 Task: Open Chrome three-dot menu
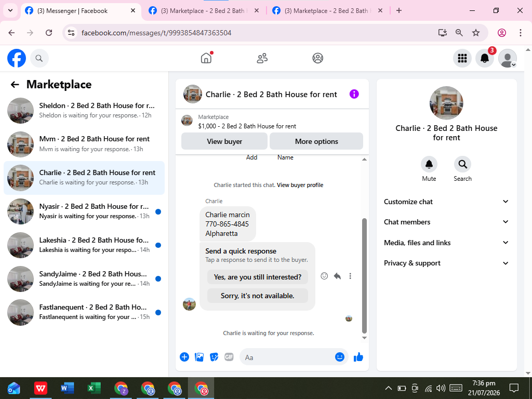click(x=521, y=33)
